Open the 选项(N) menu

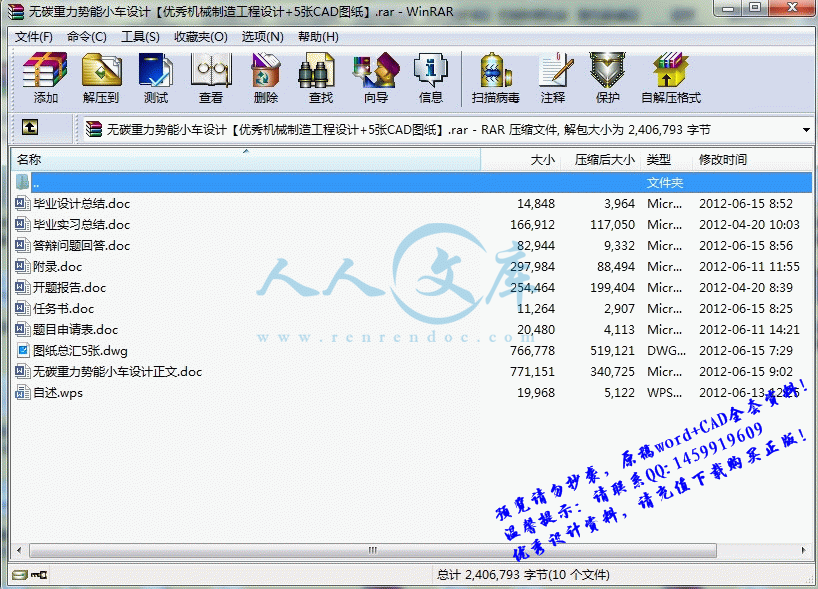[x=262, y=37]
